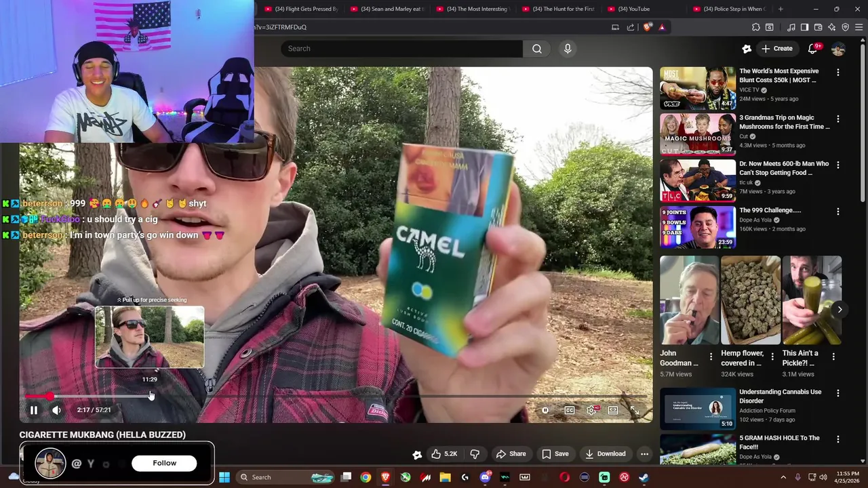Open the Leo AI sparkle toolbar icon

(831, 27)
